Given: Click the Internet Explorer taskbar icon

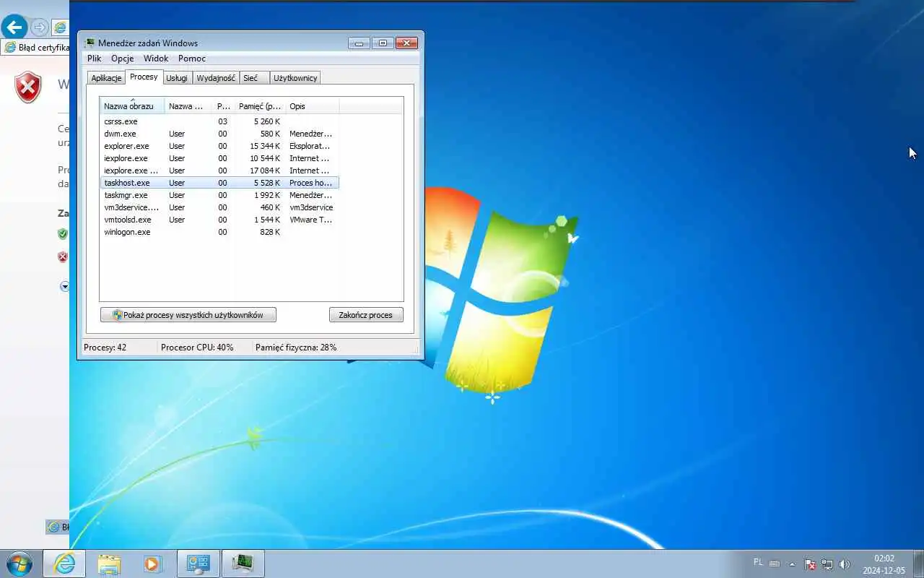Looking at the screenshot, I should [64, 564].
